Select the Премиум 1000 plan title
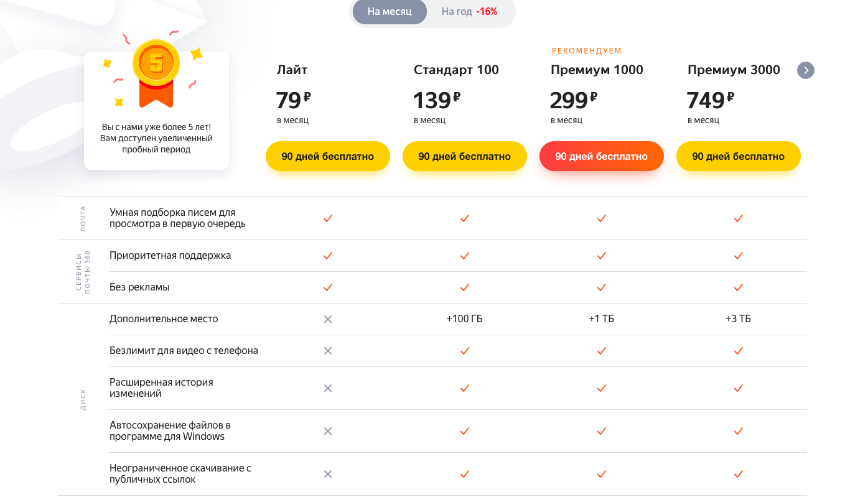 (x=597, y=70)
